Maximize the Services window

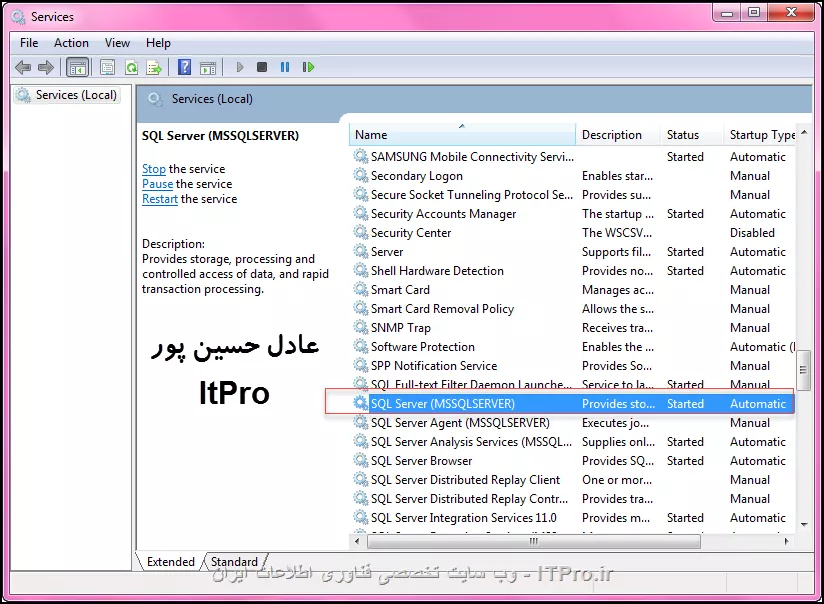[754, 13]
